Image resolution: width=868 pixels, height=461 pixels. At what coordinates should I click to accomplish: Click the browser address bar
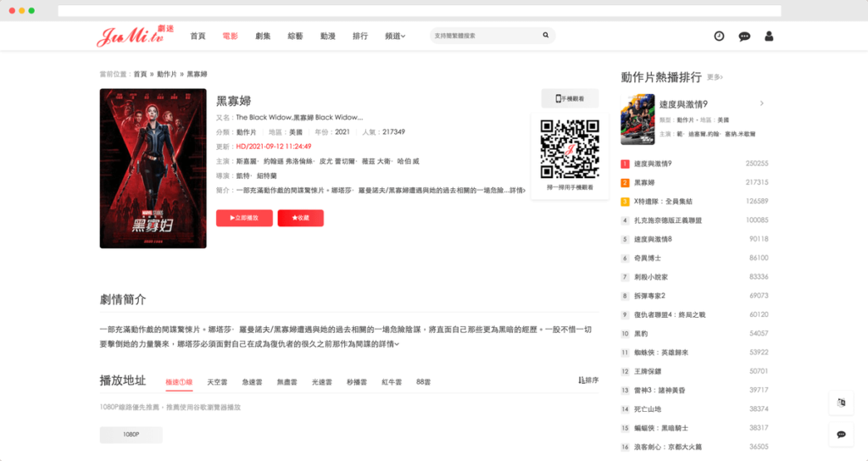[420, 10]
